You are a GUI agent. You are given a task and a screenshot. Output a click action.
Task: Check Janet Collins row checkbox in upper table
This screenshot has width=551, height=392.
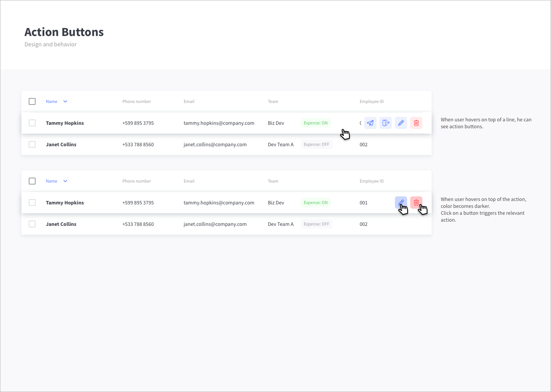(32, 144)
